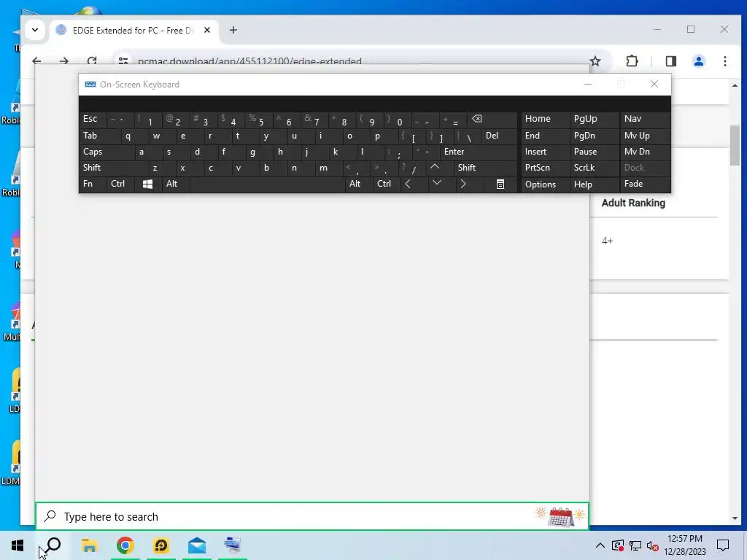747x560 pixels.
Task: Open Chrome three-dot menu
Action: (x=724, y=61)
